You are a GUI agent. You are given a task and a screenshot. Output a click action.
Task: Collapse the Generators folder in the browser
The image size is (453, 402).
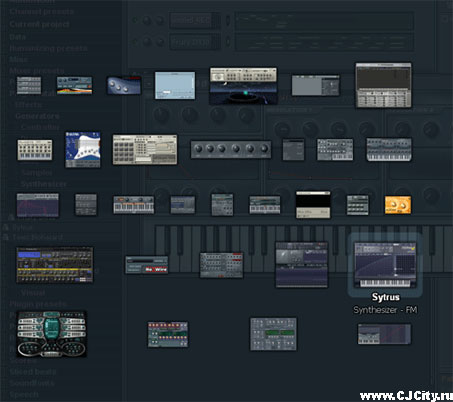point(37,116)
